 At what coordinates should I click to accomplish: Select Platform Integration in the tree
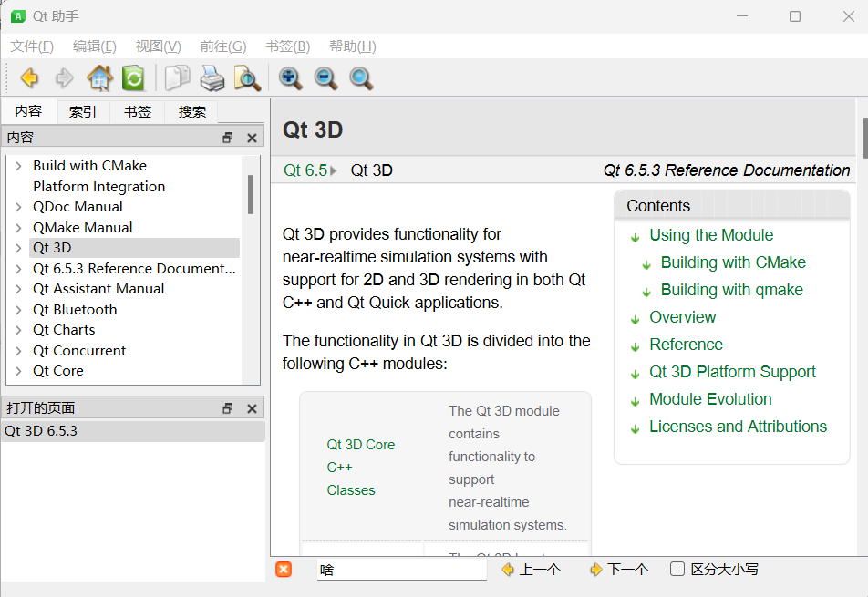point(99,187)
